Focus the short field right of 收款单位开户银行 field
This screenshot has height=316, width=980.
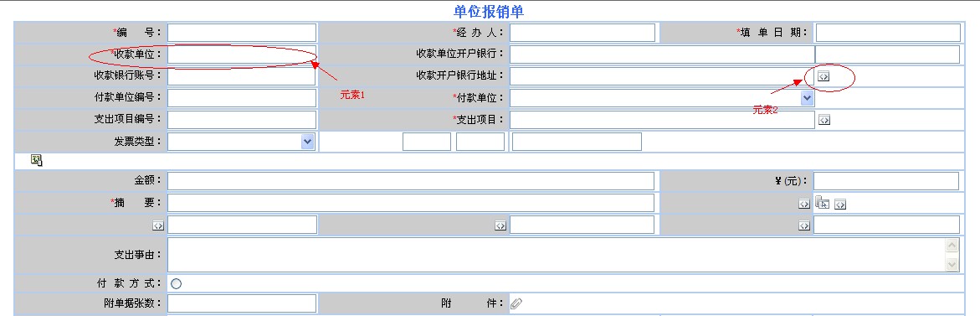[887, 54]
